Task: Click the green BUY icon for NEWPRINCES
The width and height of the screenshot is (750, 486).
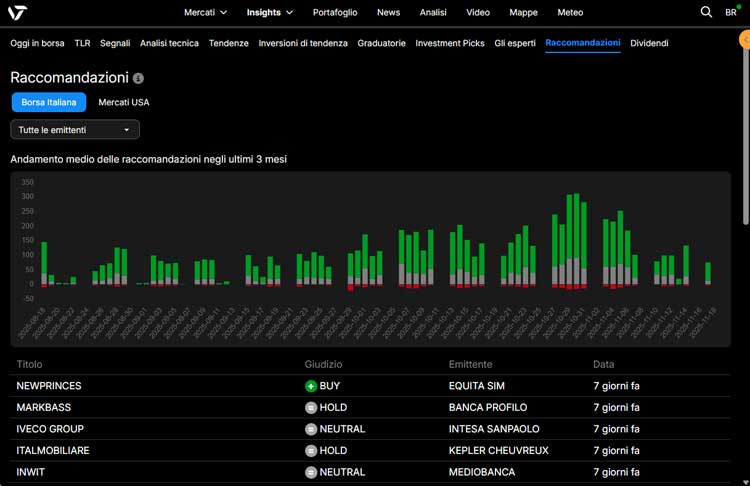Action: pos(311,385)
